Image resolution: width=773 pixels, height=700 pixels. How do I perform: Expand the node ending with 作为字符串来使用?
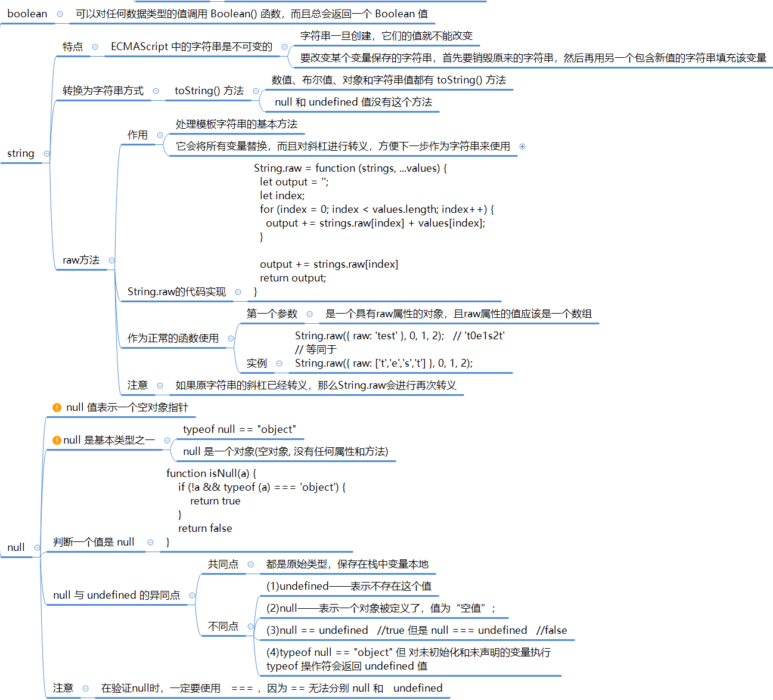522,146
